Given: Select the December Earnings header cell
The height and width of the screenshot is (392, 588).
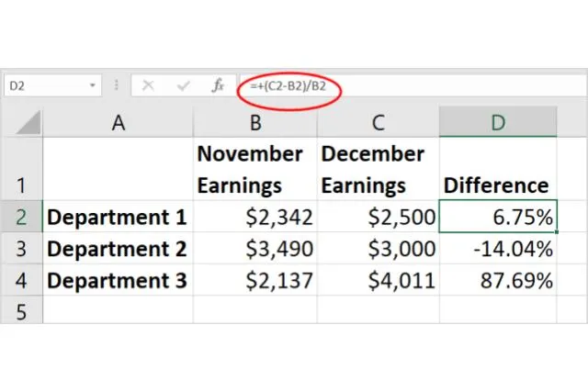Looking at the screenshot, I should [378, 170].
